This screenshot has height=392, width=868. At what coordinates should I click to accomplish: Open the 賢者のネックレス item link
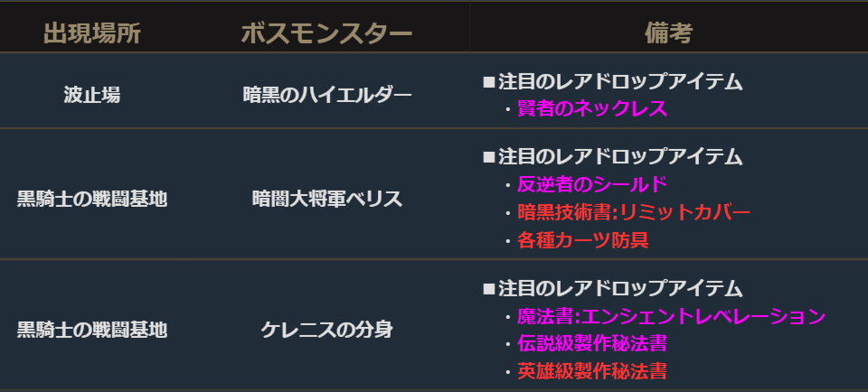pos(591,109)
